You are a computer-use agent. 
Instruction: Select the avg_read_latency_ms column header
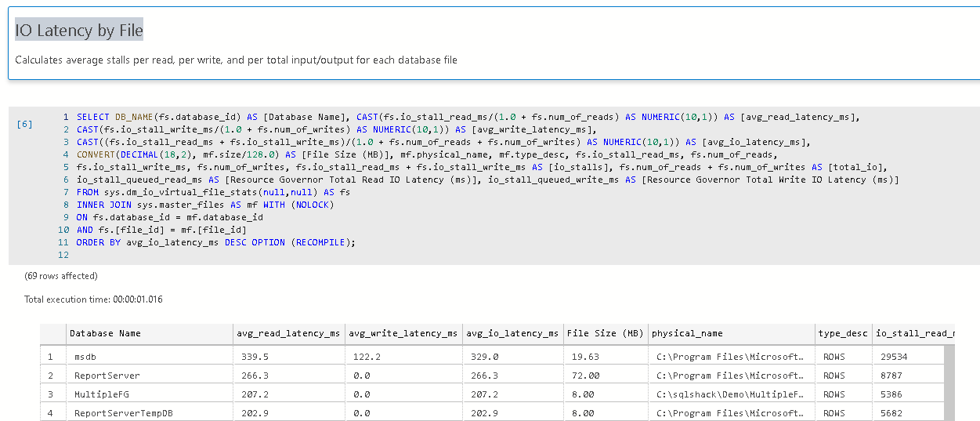pos(288,333)
